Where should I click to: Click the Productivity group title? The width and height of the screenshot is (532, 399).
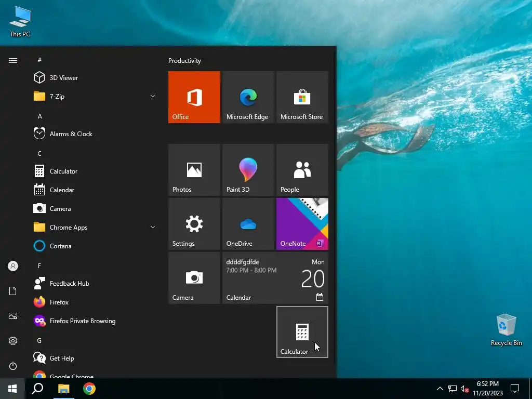[x=184, y=61]
